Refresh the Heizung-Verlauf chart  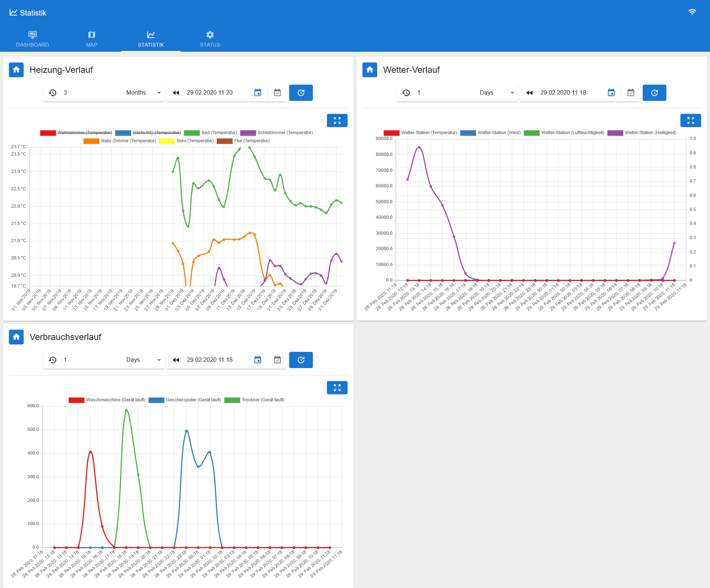click(301, 93)
